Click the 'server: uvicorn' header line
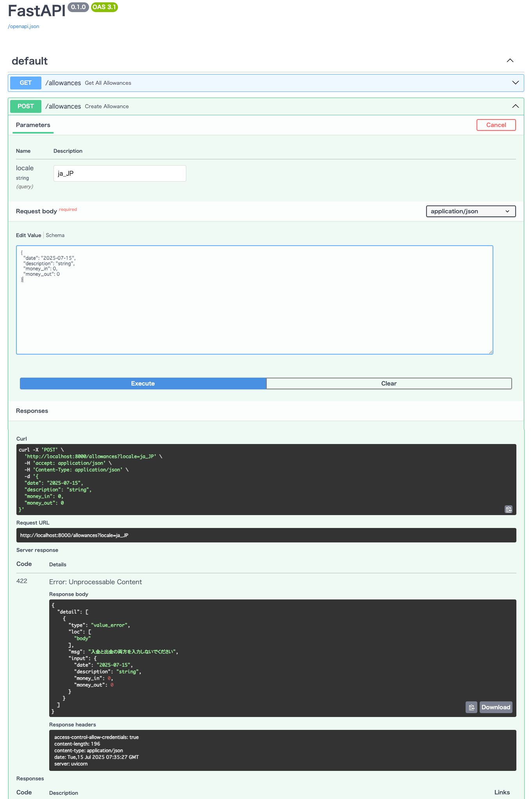 71,764
